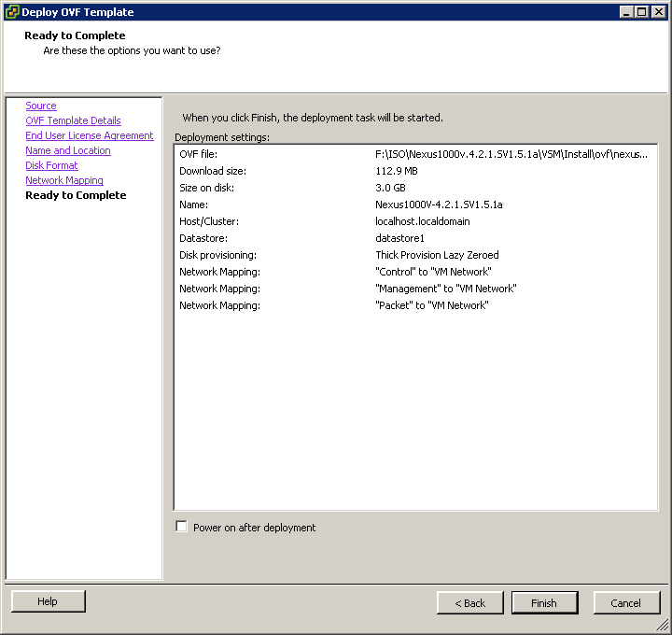Select Thick Provision Lazy Zeroed value

(x=437, y=255)
